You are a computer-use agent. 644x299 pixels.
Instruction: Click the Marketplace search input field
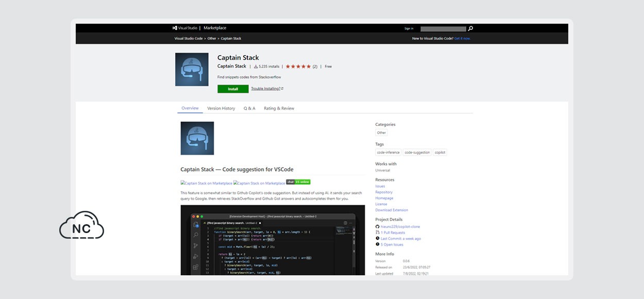[443, 29]
